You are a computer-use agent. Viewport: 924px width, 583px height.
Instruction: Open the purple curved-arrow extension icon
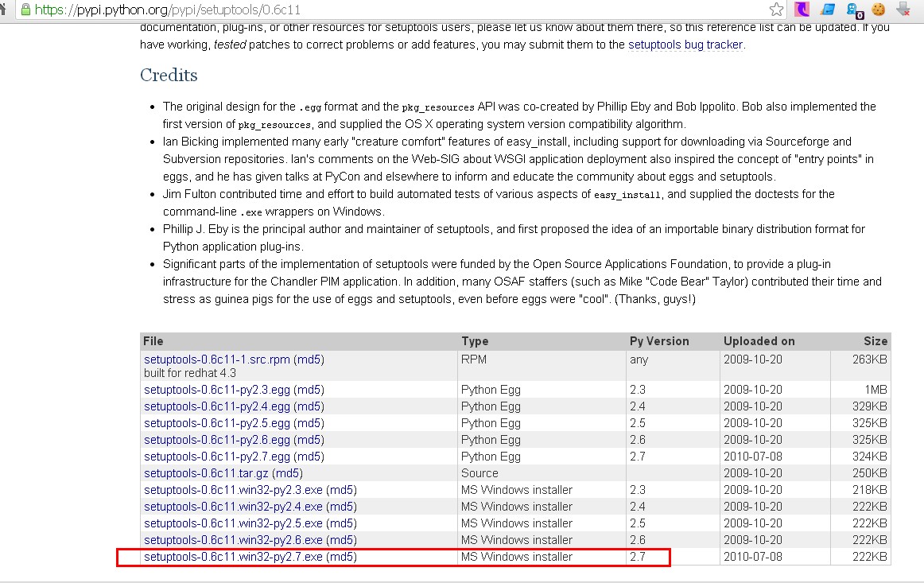802,10
